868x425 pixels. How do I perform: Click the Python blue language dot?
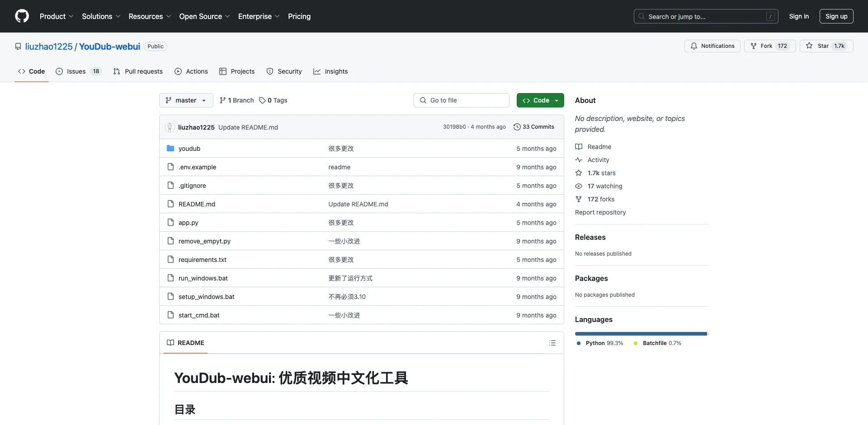point(579,343)
